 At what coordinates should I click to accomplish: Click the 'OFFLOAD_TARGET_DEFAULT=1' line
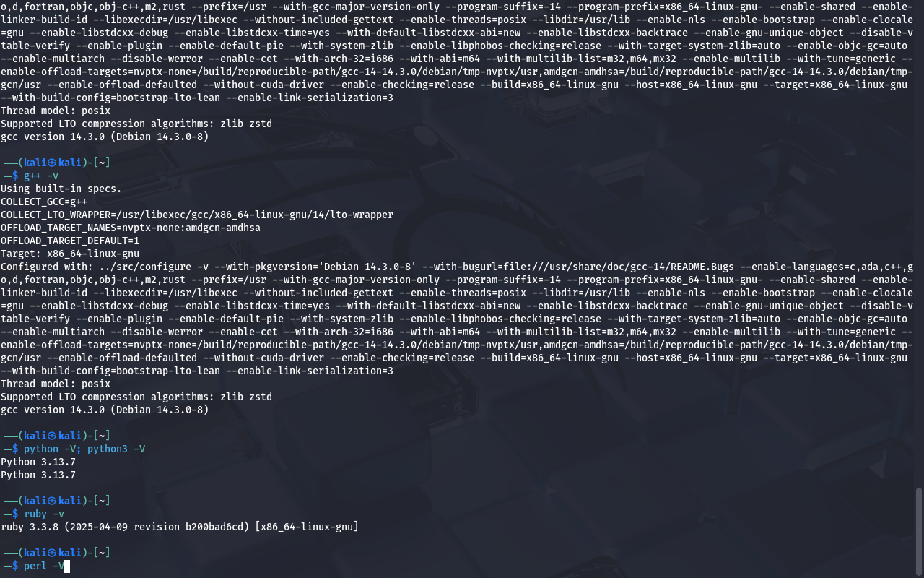click(x=70, y=241)
